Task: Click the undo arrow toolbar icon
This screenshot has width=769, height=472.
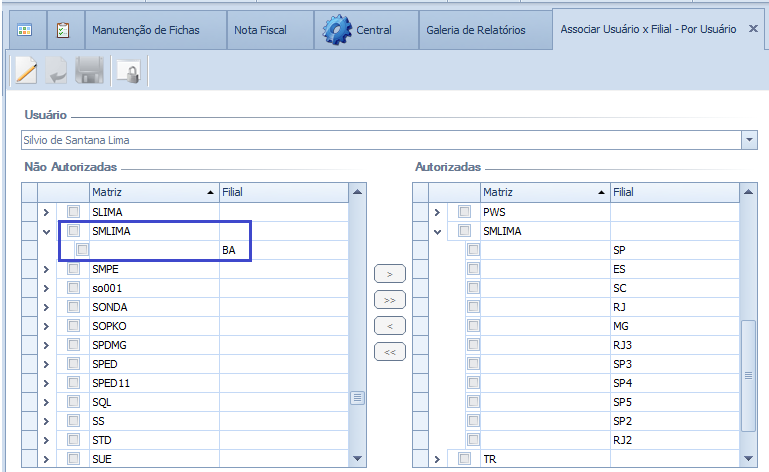Action: click(x=57, y=71)
